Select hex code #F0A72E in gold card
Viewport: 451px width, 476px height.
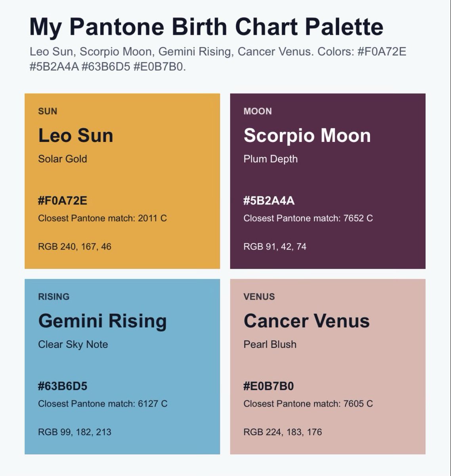(x=63, y=201)
